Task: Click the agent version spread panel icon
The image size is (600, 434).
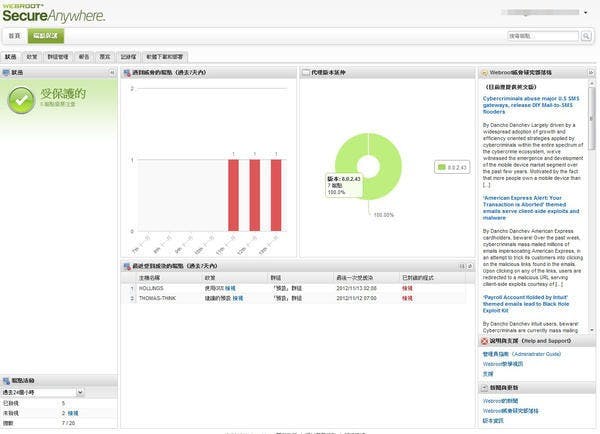Action: [x=306, y=72]
